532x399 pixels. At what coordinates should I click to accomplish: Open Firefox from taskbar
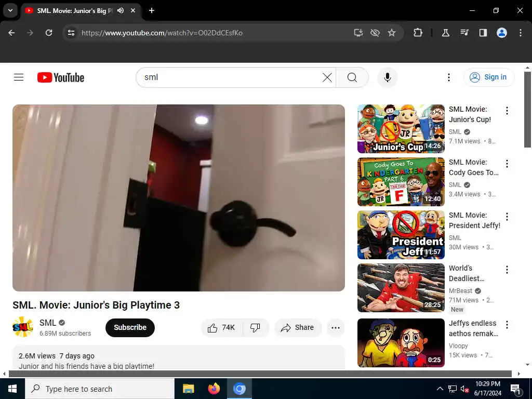[214, 389]
